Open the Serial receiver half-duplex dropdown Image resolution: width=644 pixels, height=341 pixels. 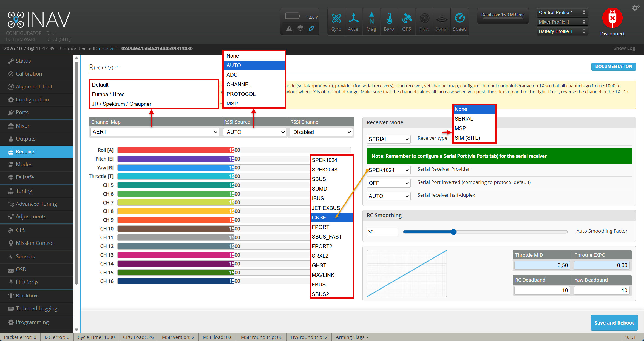(x=388, y=196)
